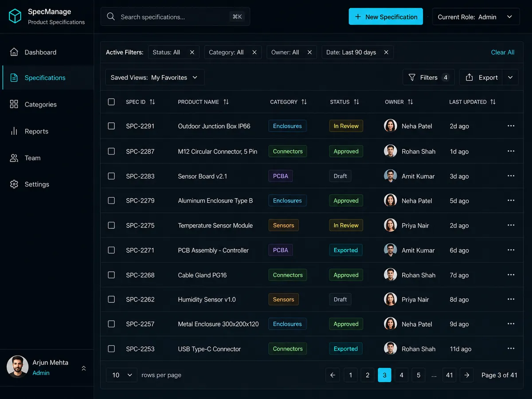Image resolution: width=532 pixels, height=399 pixels.
Task: Open Saved Views: My Favorites dropdown
Action: click(x=155, y=78)
